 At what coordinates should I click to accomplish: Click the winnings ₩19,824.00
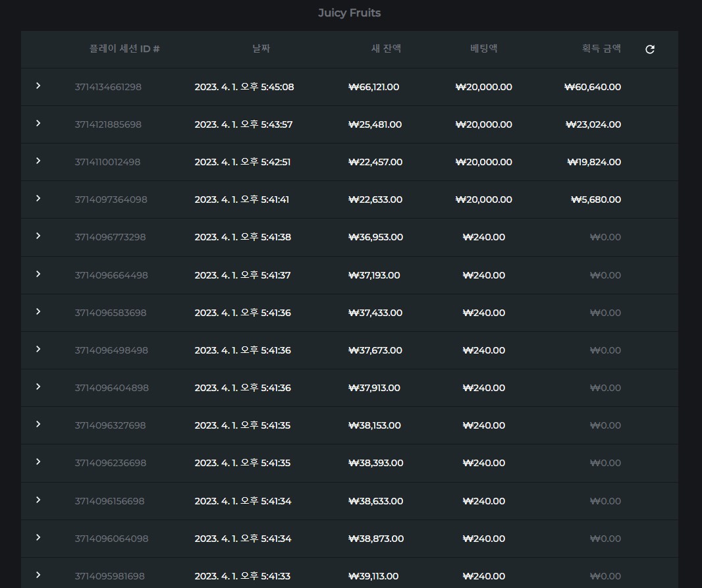coord(594,162)
